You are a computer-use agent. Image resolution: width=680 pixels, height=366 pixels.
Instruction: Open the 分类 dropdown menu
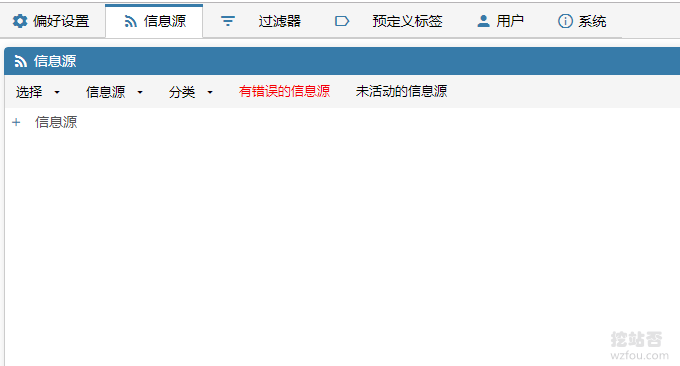coord(191,92)
